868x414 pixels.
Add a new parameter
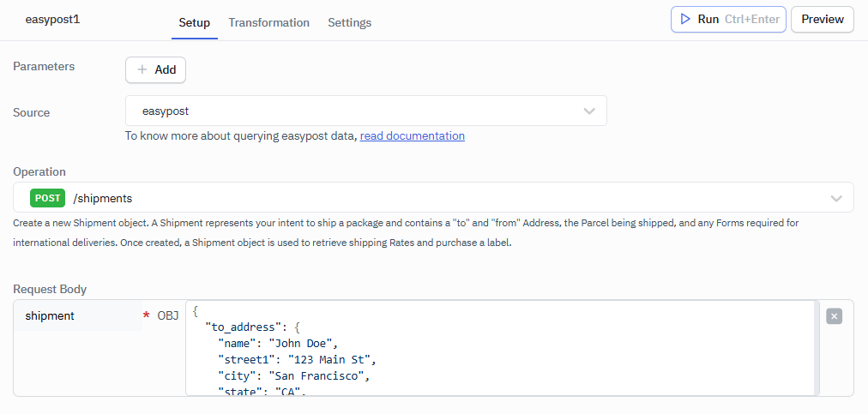tap(155, 69)
